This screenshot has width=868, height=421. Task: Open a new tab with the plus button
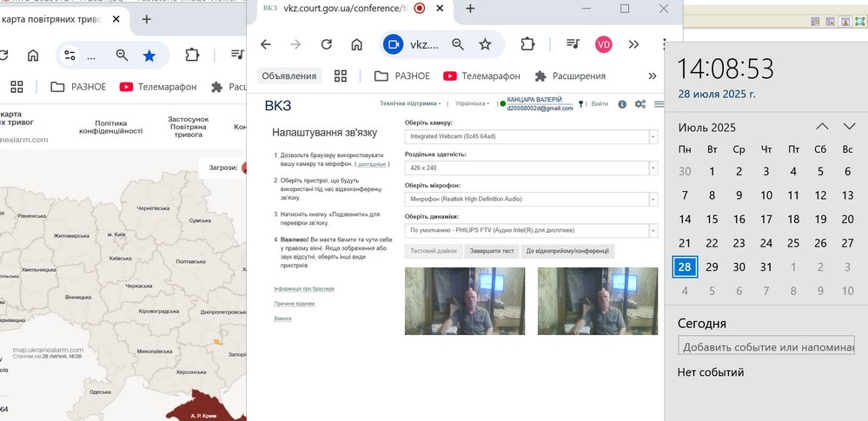[x=470, y=9]
